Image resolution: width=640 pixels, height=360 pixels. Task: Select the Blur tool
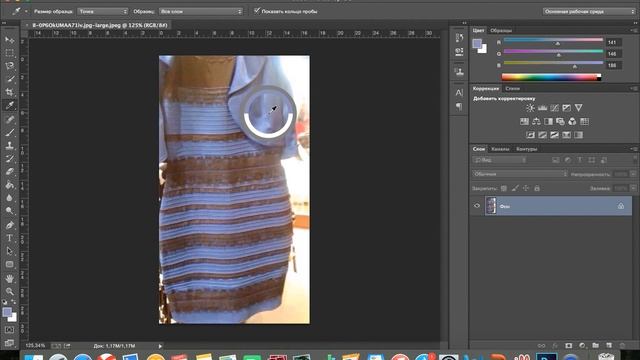(9, 198)
